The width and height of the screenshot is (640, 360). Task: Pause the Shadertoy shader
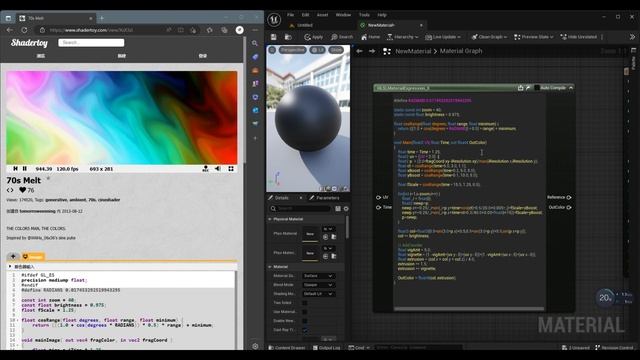coord(24,169)
